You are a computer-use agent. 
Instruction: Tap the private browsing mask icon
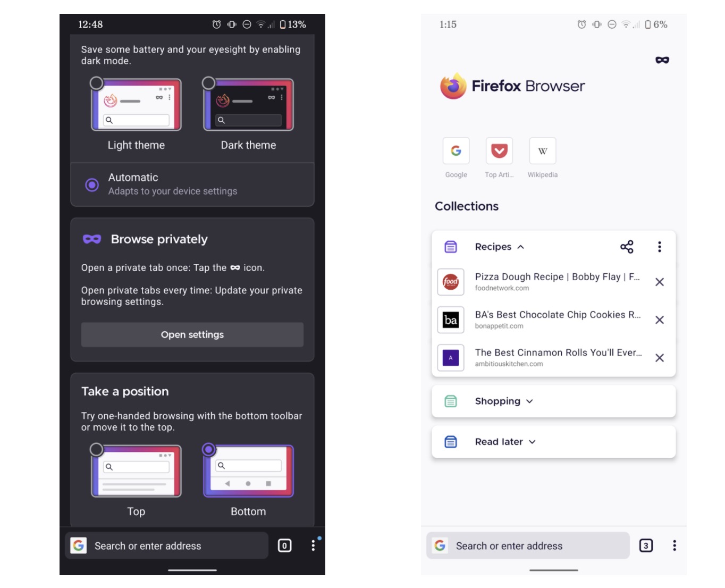pos(662,60)
